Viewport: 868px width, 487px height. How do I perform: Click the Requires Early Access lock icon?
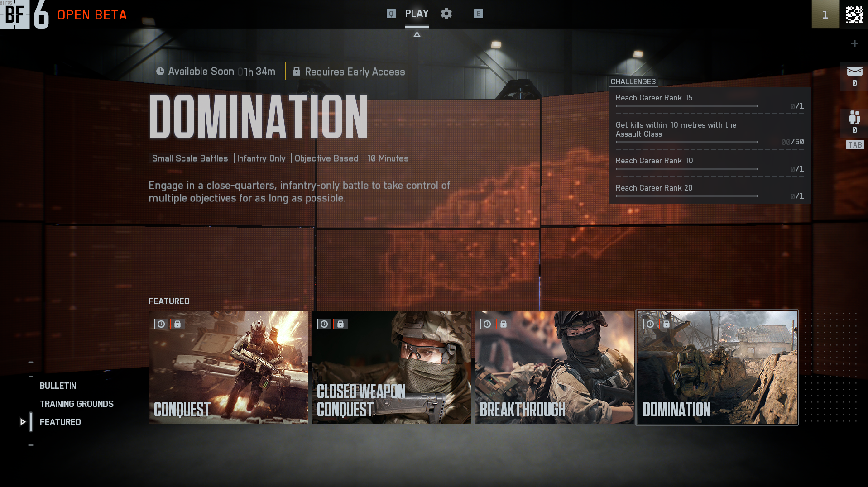(297, 71)
